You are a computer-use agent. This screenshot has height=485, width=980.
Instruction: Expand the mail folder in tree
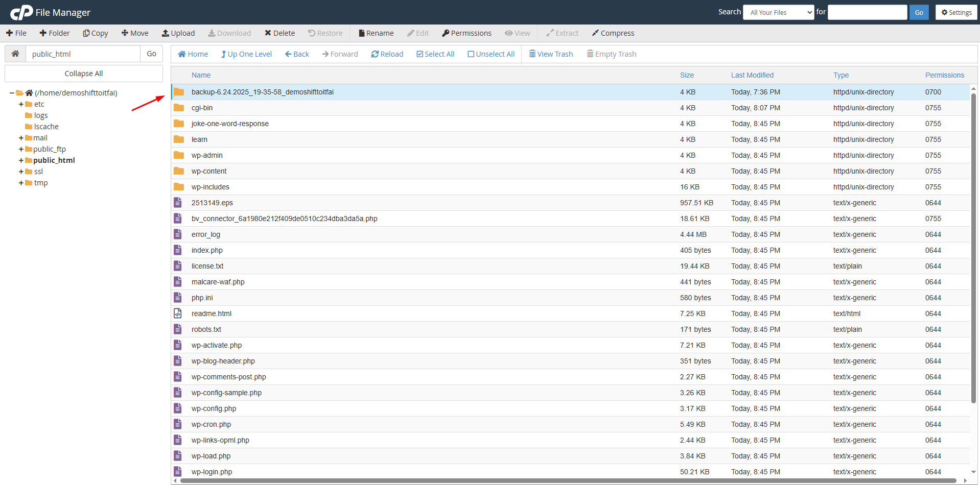tap(21, 138)
